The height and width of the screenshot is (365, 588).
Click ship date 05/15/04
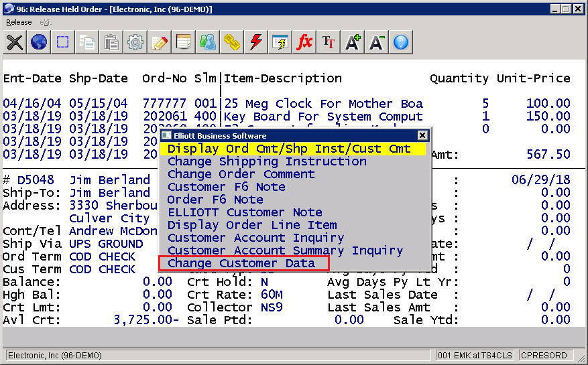point(99,103)
